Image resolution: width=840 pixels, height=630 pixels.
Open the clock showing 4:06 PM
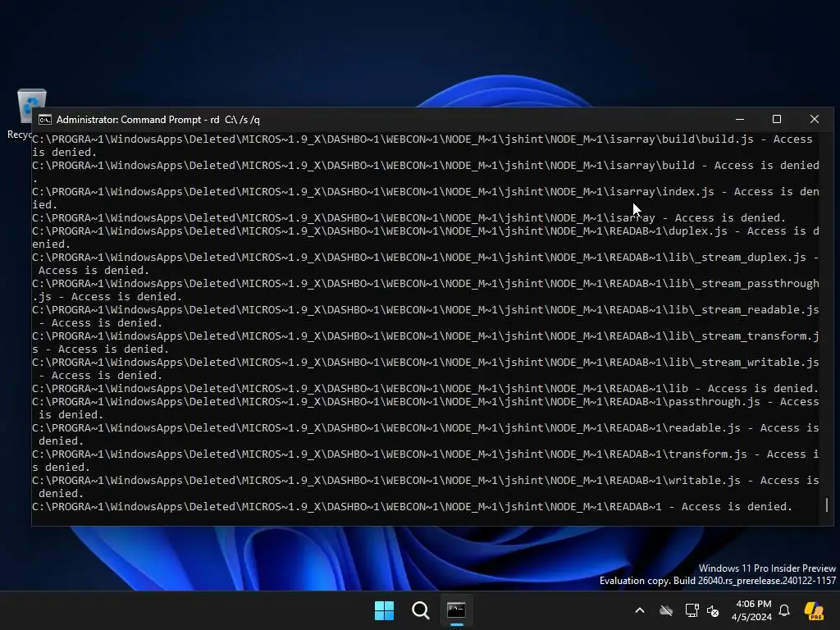click(753, 604)
